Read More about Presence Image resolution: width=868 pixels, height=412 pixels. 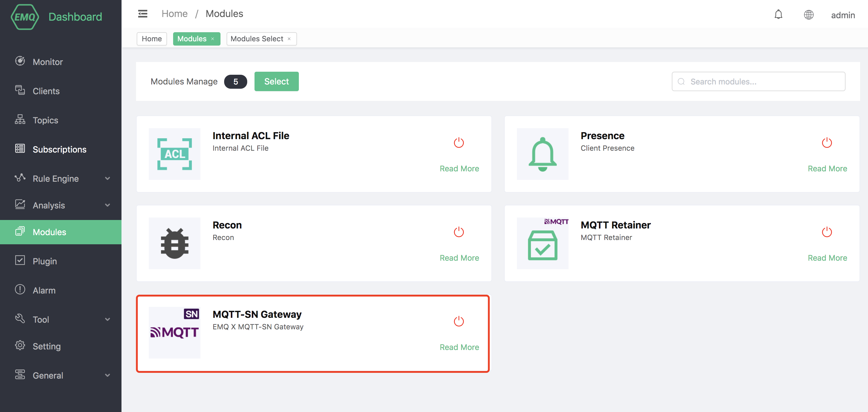pos(827,169)
